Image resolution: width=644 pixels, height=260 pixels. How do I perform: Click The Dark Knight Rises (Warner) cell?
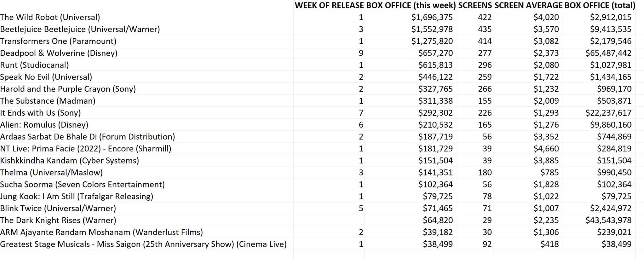point(58,220)
